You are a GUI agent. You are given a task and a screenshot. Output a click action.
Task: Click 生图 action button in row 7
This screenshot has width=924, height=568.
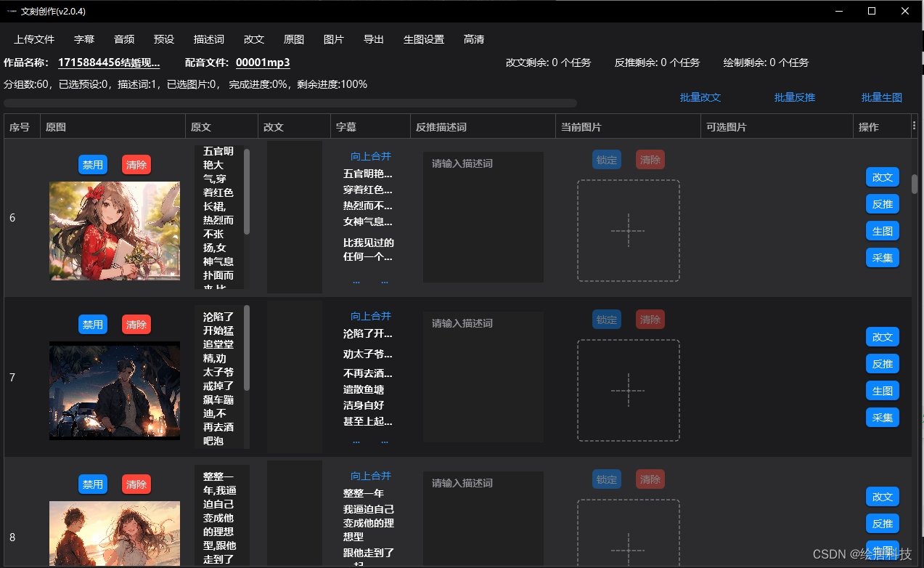pyautogui.click(x=883, y=391)
